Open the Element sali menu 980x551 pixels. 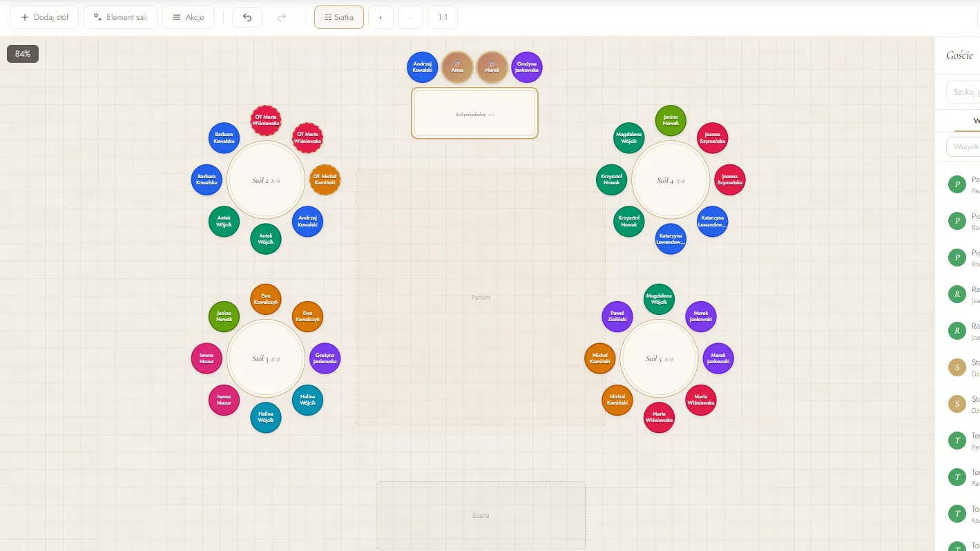coord(120,17)
